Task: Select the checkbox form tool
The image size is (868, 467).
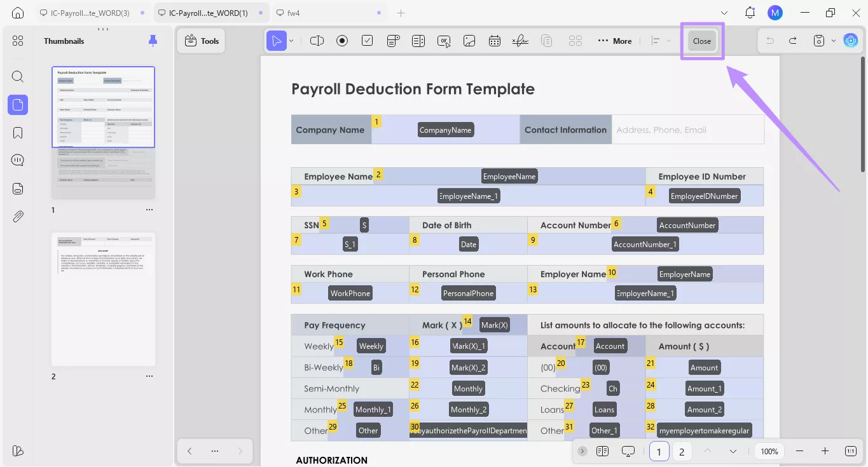Action: pos(368,41)
